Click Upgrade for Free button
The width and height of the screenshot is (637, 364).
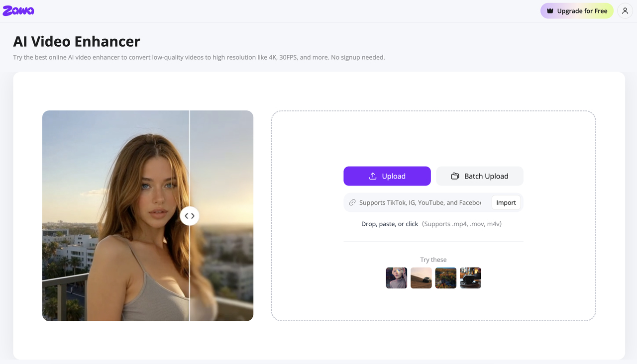pos(577,11)
